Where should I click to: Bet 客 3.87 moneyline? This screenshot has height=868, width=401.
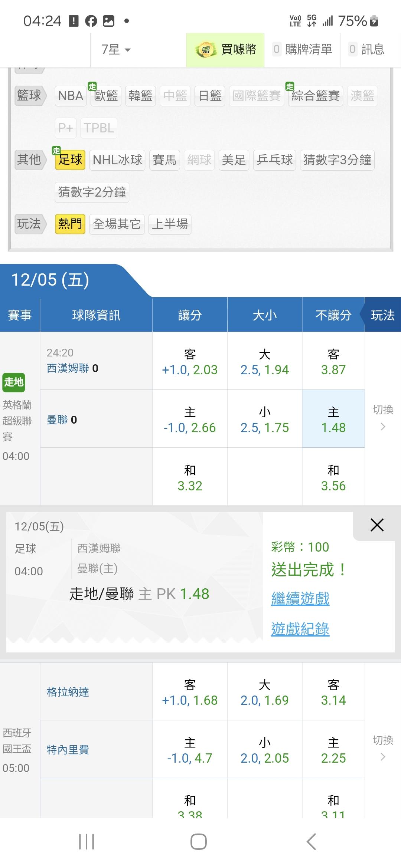[333, 361]
